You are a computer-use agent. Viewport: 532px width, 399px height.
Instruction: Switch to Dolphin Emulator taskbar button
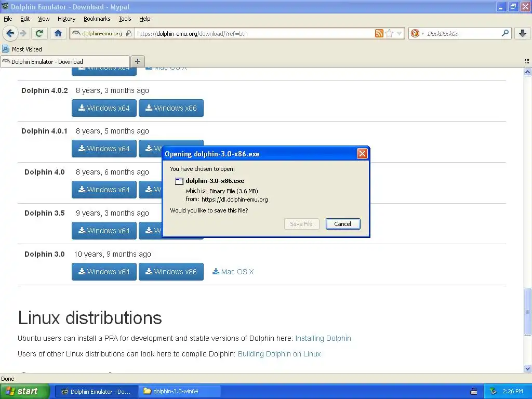click(96, 391)
